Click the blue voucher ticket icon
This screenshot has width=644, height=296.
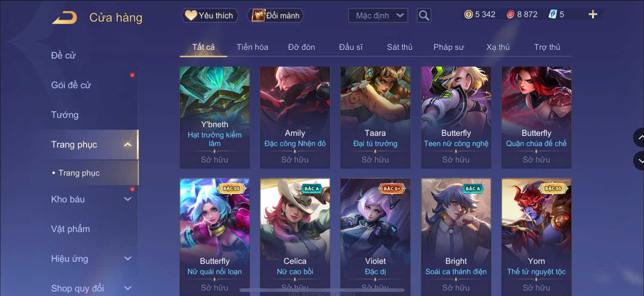552,15
